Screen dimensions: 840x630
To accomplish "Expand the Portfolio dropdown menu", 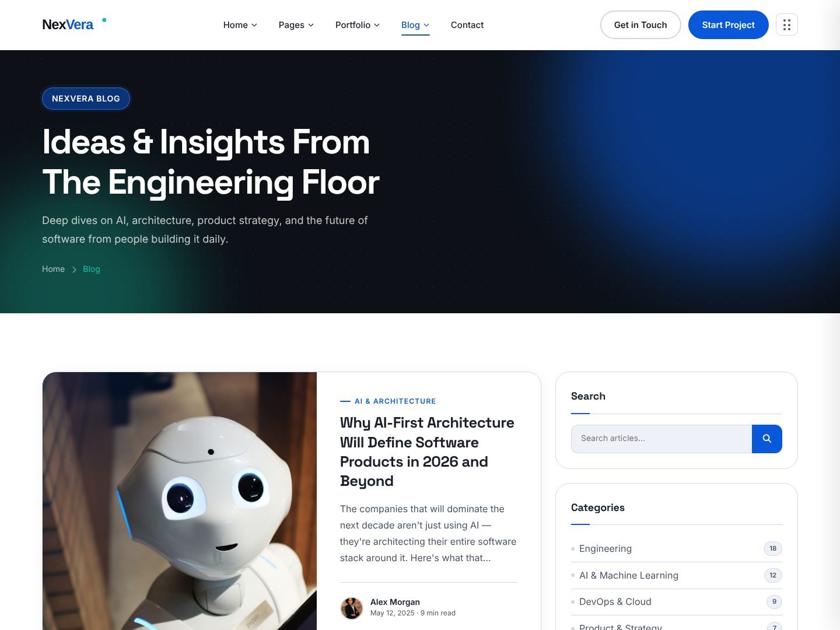I will [357, 24].
